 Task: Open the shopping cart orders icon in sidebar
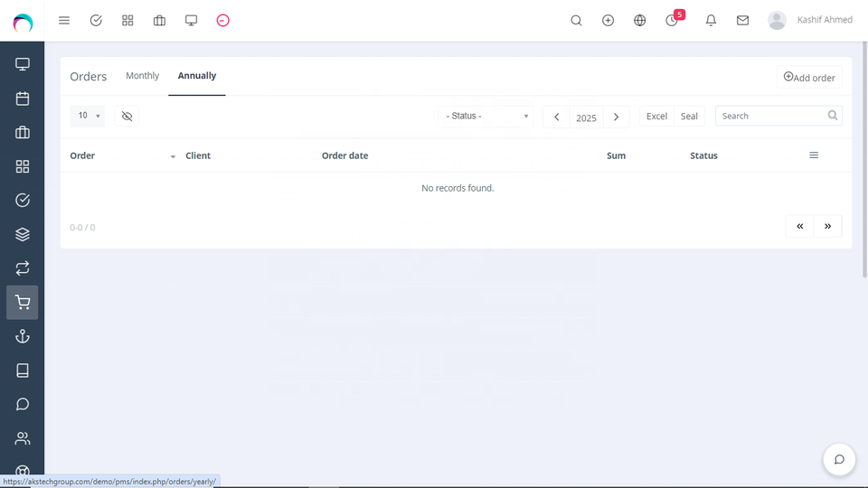[x=23, y=302]
